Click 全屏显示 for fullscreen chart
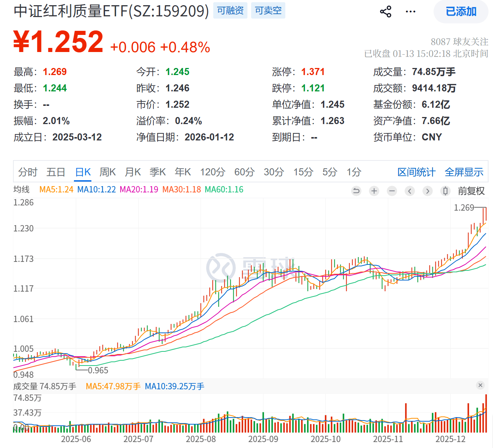The width and height of the screenshot is (493, 448). (464, 172)
